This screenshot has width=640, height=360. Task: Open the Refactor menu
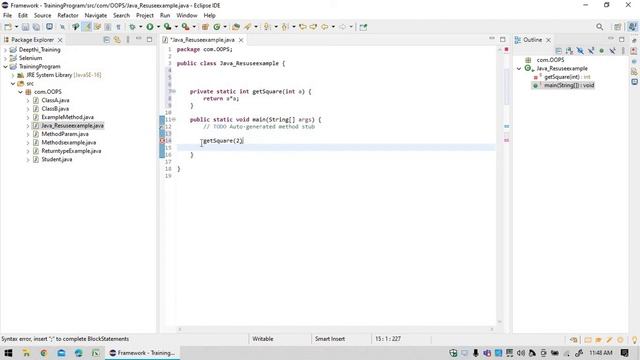68,16
